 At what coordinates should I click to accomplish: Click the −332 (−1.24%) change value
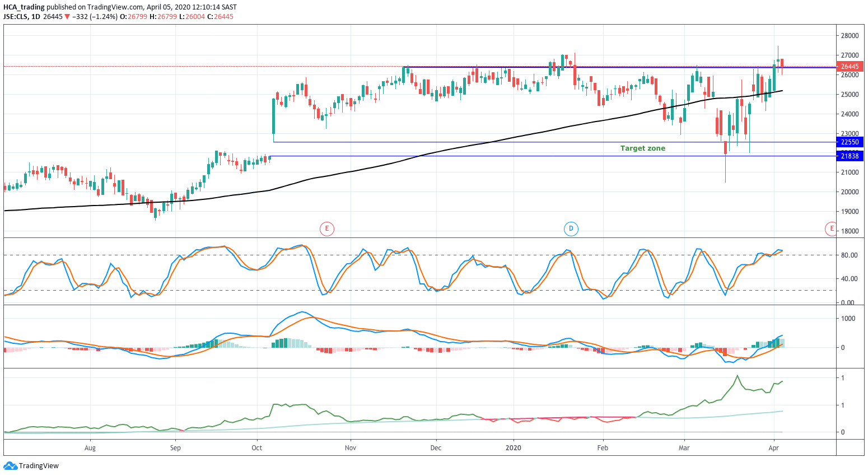pos(95,17)
